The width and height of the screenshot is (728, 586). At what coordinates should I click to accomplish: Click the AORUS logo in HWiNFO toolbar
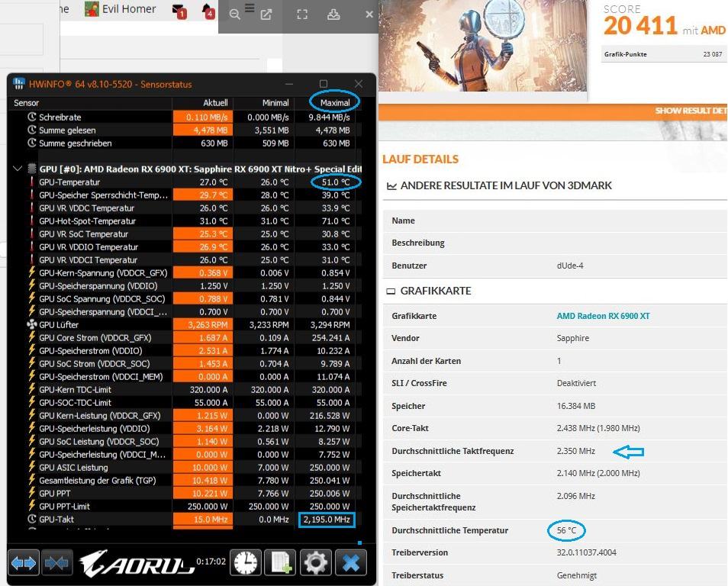137,564
